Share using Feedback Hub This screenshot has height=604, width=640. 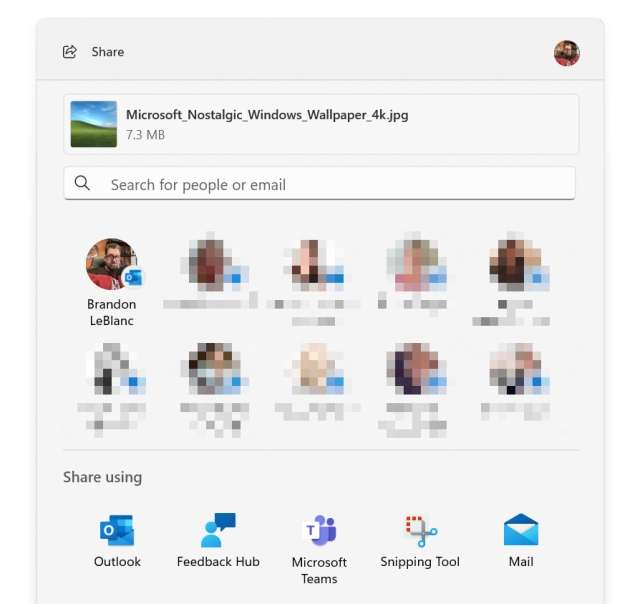tap(218, 540)
